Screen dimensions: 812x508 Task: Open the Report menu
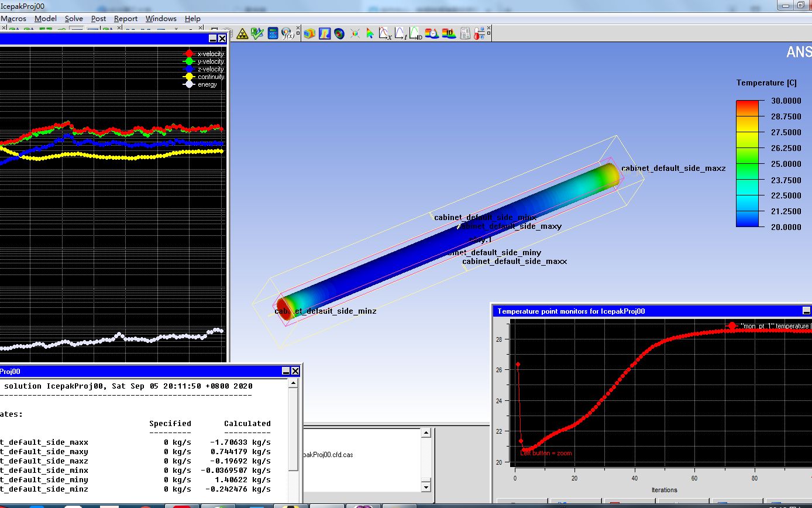click(126, 19)
